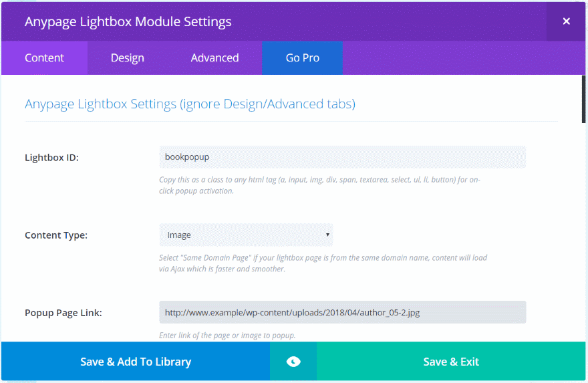Expand the Content Type dropdown showing Image
Viewport: 588px width, 383px height.
coord(246,235)
